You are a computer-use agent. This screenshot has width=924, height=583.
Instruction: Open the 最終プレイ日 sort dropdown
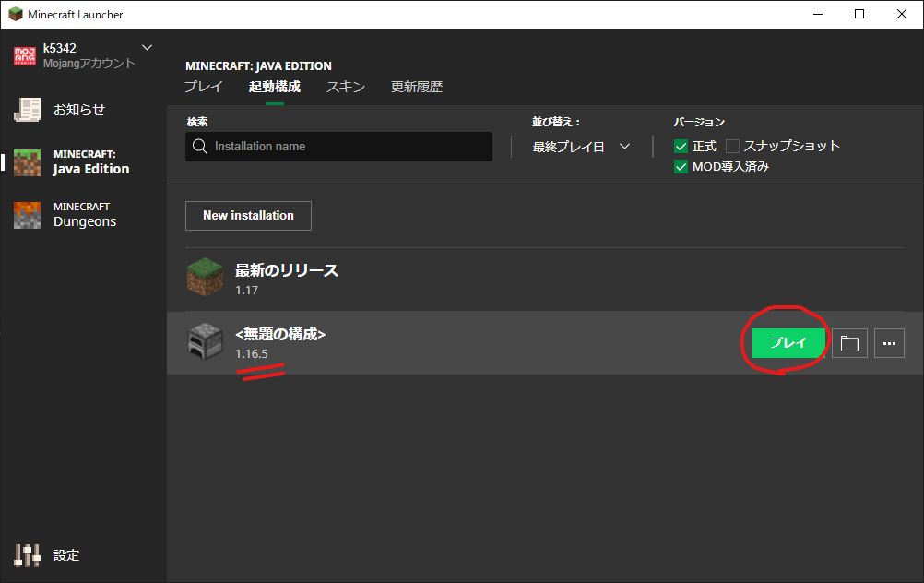click(x=579, y=146)
